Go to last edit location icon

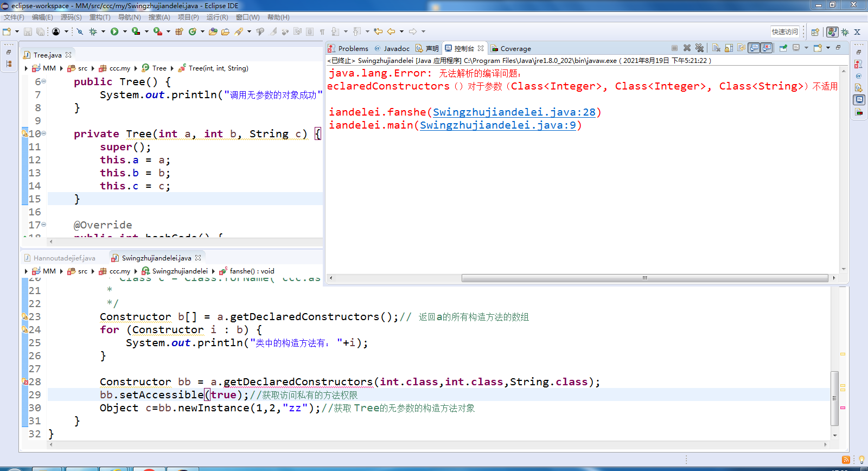378,31
